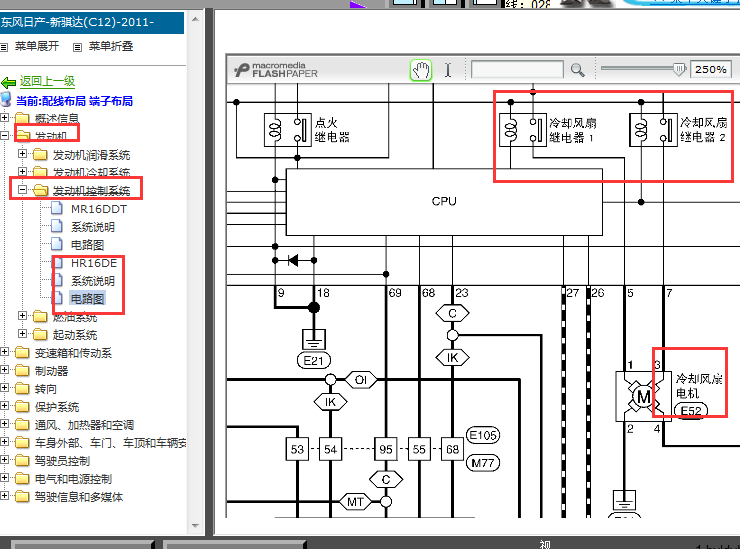The image size is (740, 549).
Task: Select the 发动机润滑系统 folder
Action: coord(91,155)
